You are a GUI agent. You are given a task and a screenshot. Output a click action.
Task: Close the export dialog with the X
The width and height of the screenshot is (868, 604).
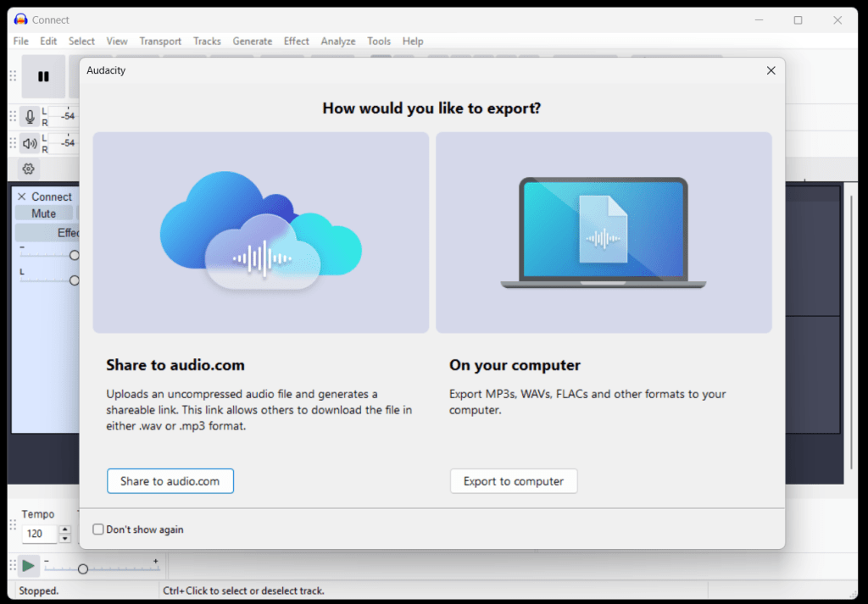click(771, 71)
